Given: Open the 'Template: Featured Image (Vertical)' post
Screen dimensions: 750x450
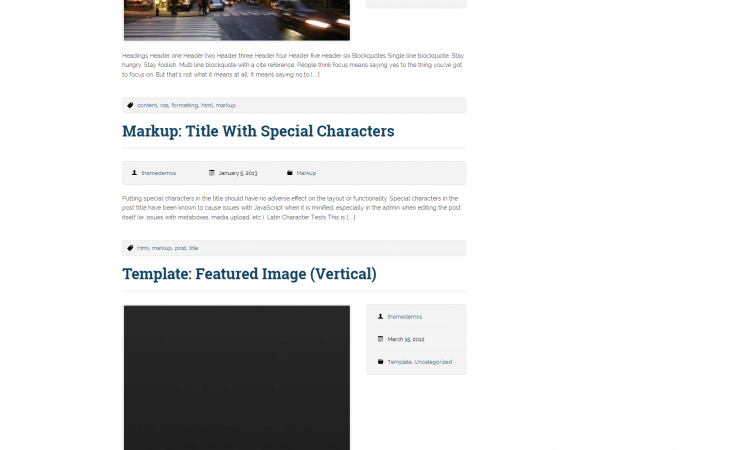Looking at the screenshot, I should [x=249, y=274].
